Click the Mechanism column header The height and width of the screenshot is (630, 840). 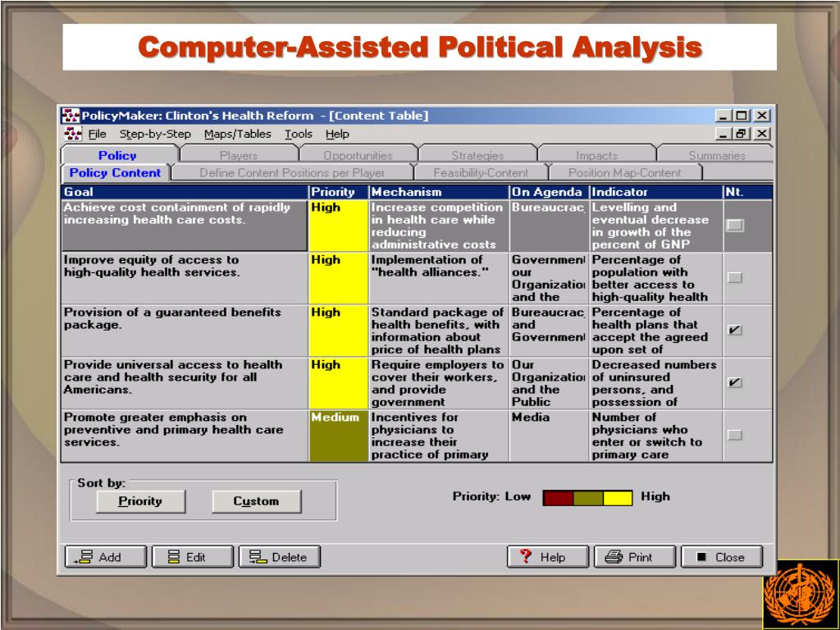tap(439, 192)
